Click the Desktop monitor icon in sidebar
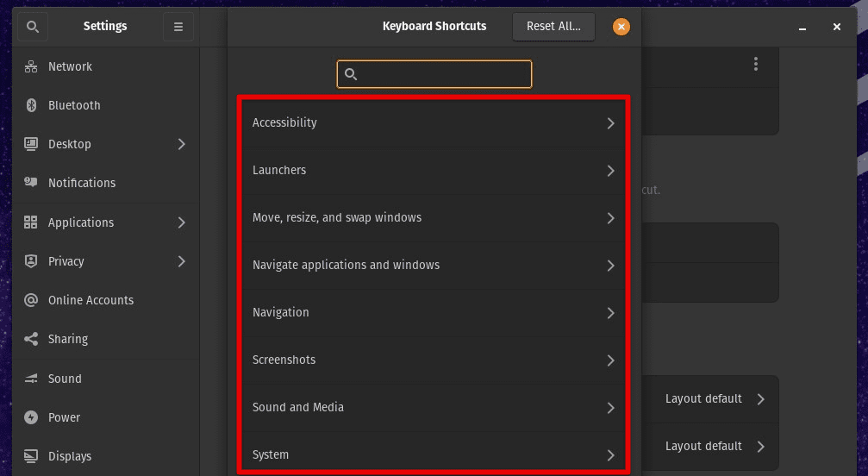The width and height of the screenshot is (868, 476). pyautogui.click(x=31, y=144)
